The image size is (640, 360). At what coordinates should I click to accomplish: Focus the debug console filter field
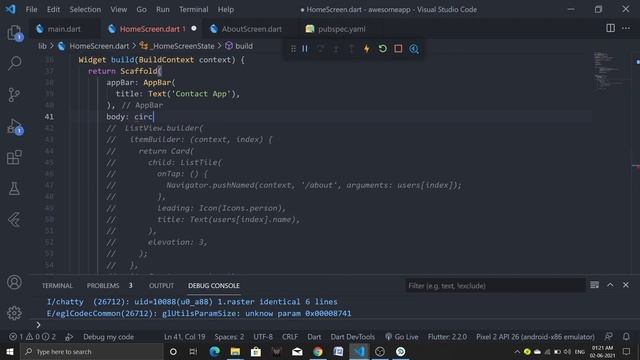(x=496, y=285)
